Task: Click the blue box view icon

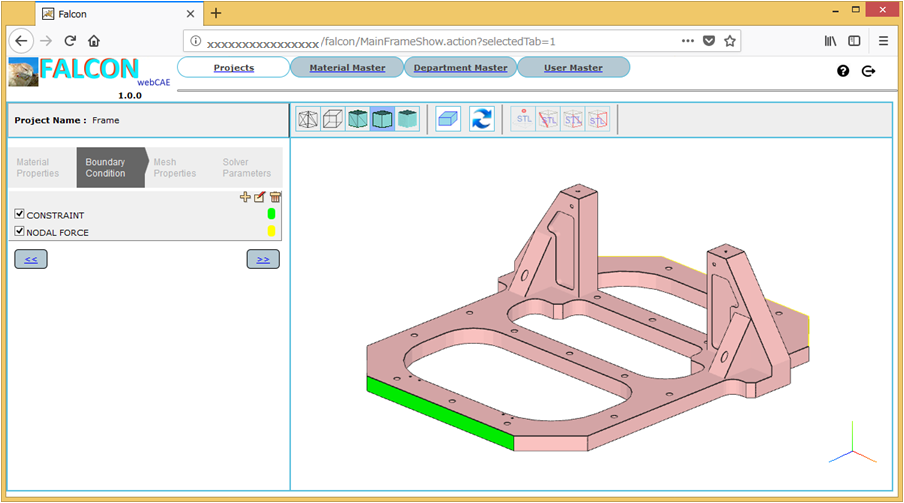Action: [x=448, y=120]
